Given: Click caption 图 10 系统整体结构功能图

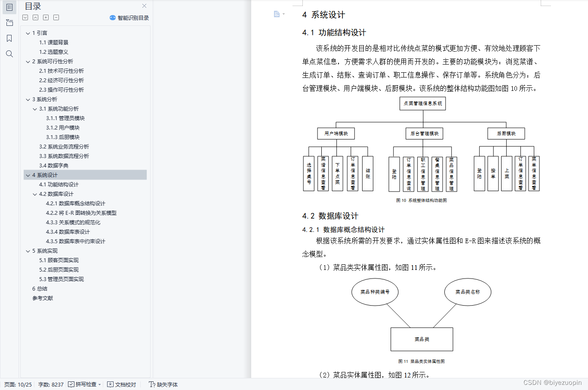Looking at the screenshot, I should [422, 200].
